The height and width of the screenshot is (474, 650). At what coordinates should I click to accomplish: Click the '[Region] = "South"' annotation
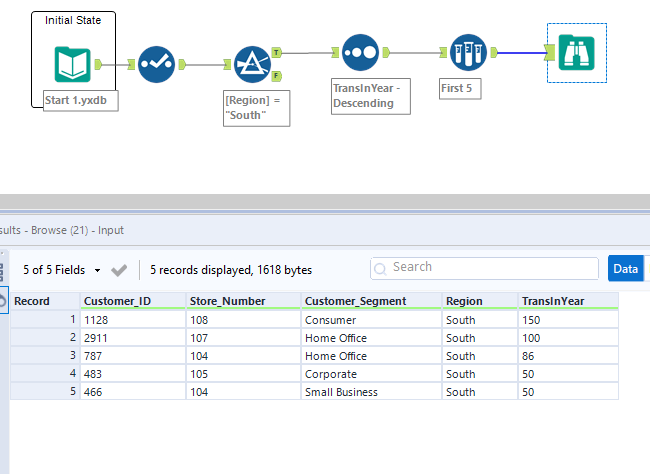257,108
